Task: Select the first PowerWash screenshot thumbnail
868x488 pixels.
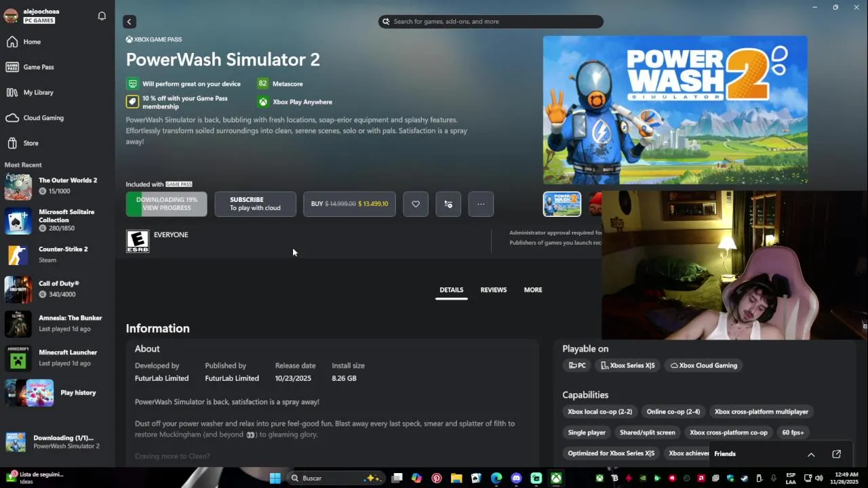Action: (562, 205)
